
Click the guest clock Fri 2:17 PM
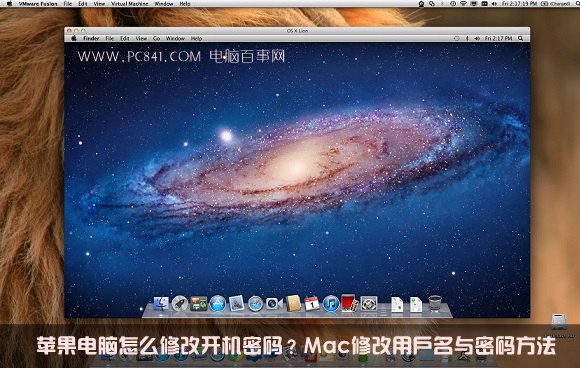(498, 38)
